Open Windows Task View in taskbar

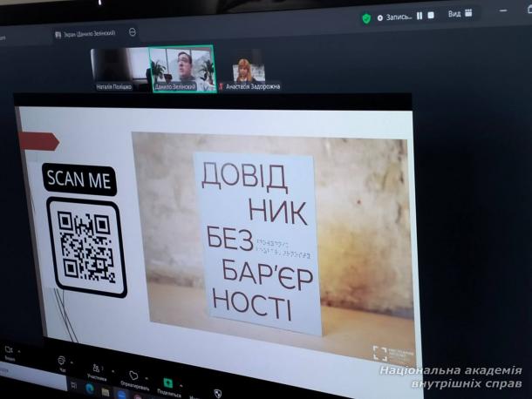73,385
